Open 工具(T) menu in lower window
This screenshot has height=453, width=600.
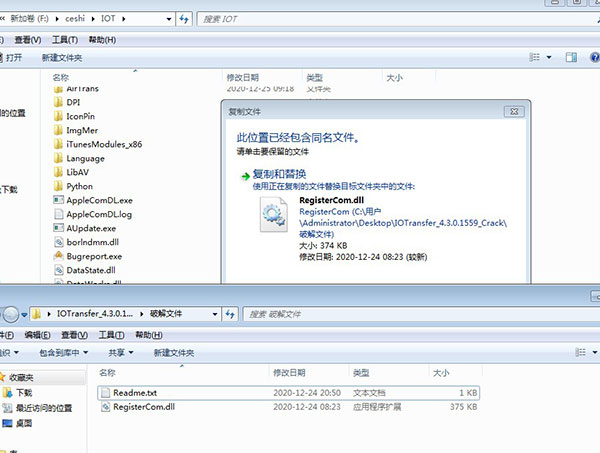coord(111,335)
